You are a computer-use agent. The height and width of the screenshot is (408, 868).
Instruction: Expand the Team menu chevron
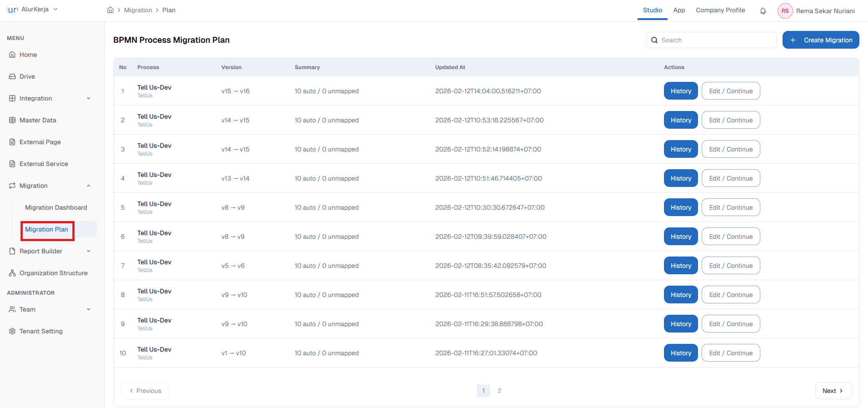tap(89, 309)
